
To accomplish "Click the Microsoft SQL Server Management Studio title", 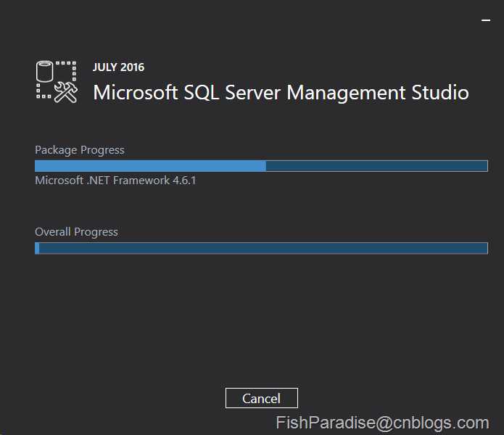I will pos(281,93).
